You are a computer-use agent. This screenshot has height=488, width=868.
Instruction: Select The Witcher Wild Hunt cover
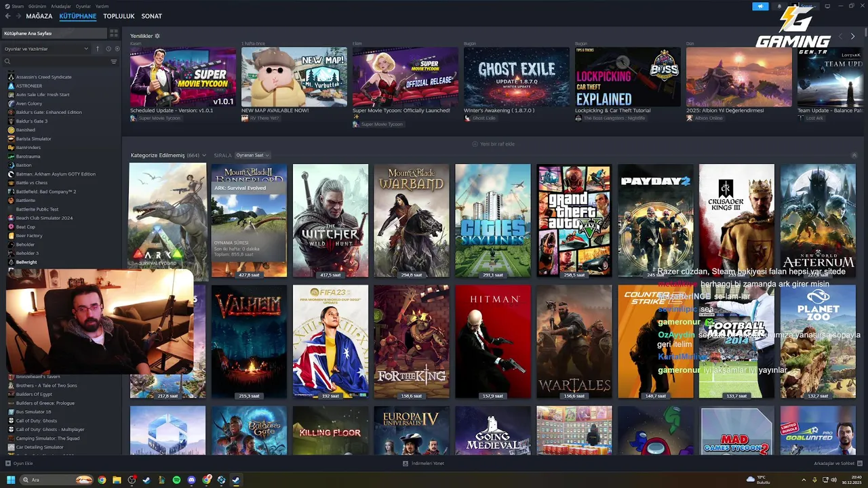pyautogui.click(x=330, y=220)
